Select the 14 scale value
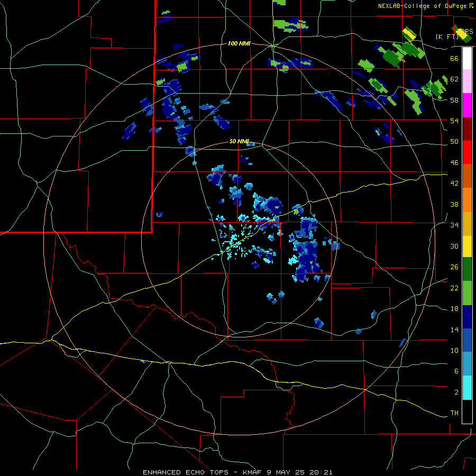Screen dimensions: 476x476 [454, 329]
